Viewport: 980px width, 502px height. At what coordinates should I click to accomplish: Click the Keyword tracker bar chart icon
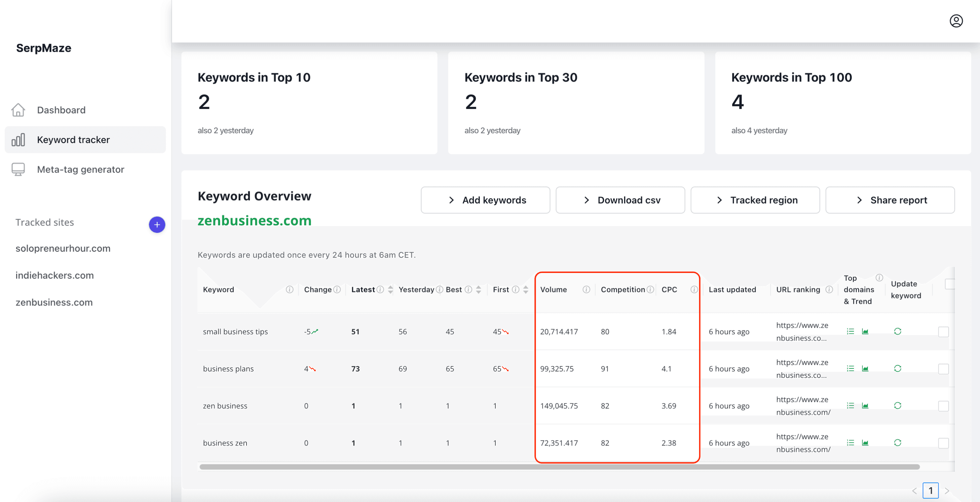coord(18,140)
